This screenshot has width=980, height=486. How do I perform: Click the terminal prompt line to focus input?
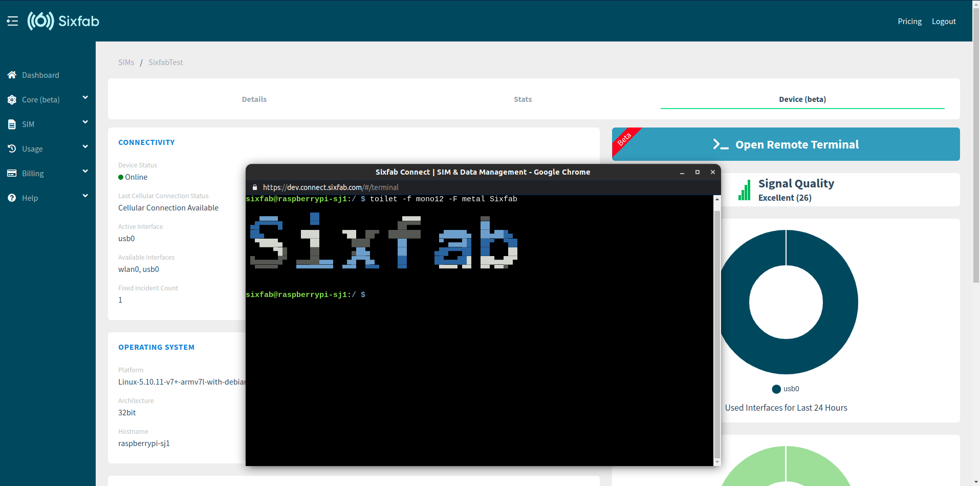tap(306, 295)
